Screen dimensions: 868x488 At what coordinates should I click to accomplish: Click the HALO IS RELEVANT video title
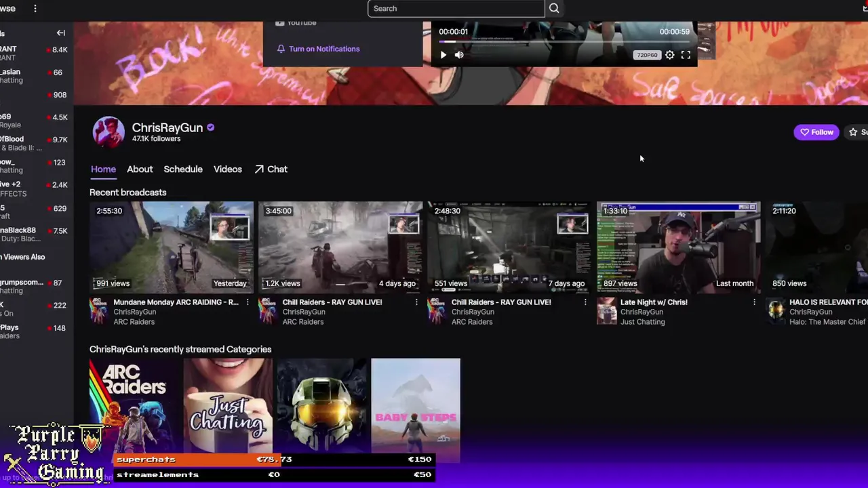(829, 302)
